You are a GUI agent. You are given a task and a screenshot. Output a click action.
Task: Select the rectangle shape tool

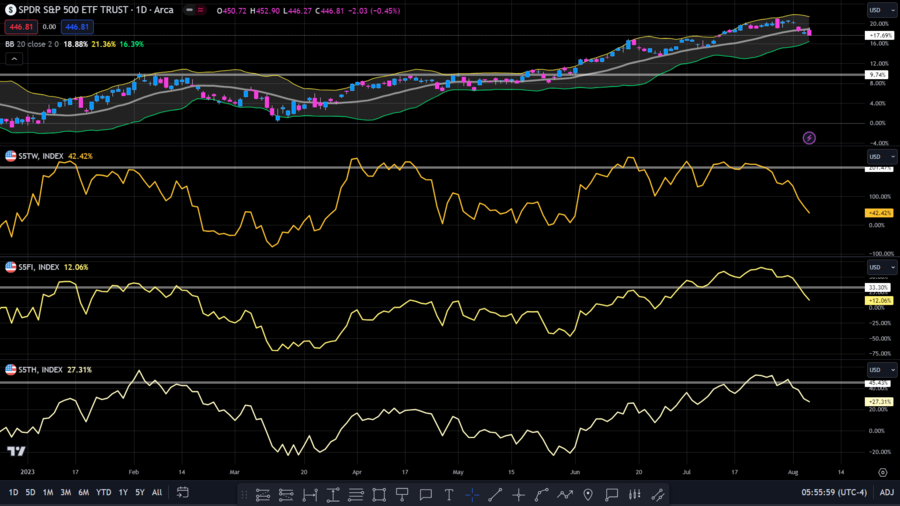click(x=379, y=494)
